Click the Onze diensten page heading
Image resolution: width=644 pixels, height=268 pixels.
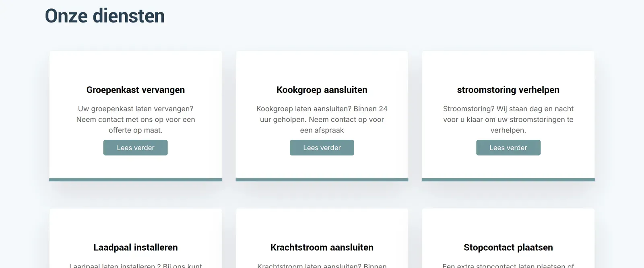click(105, 16)
